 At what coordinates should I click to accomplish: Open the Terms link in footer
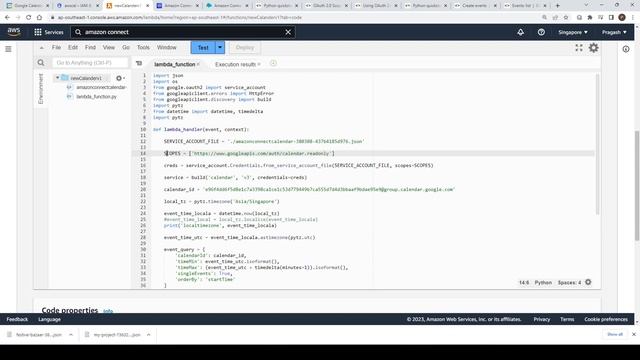(567, 319)
